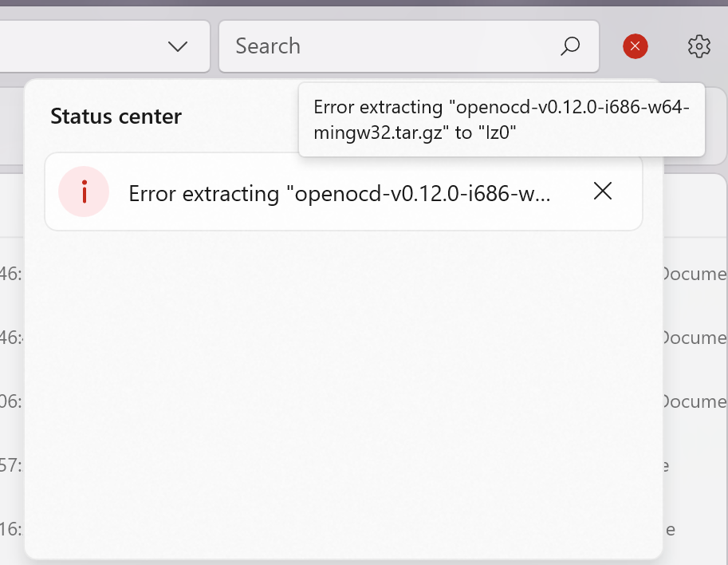Click the "57:" timestamp cell
Screen dimensions: 728x565
(10, 465)
